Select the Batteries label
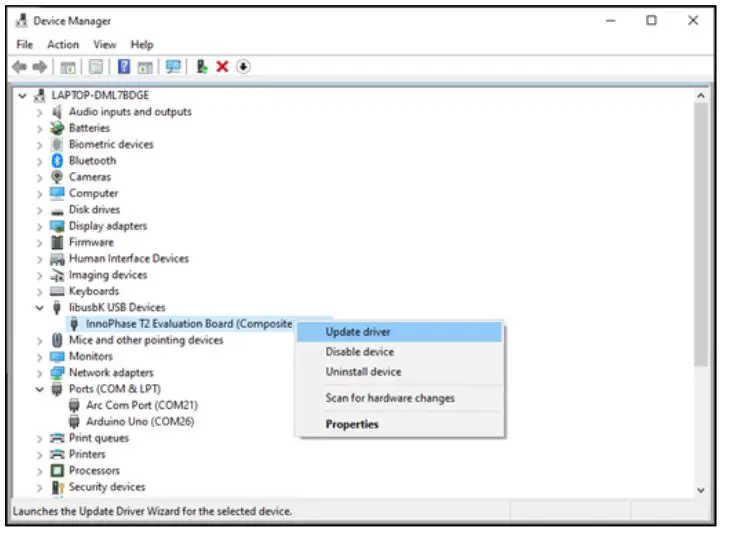 [89, 128]
